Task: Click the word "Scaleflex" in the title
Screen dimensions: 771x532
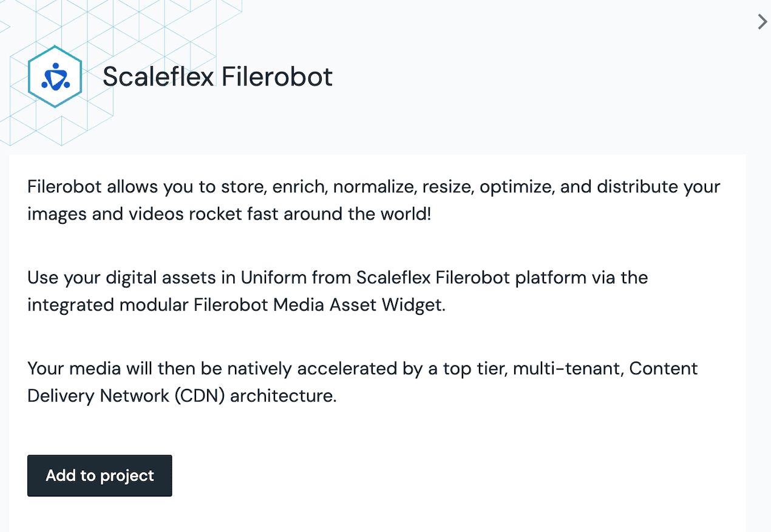Action: coord(158,77)
